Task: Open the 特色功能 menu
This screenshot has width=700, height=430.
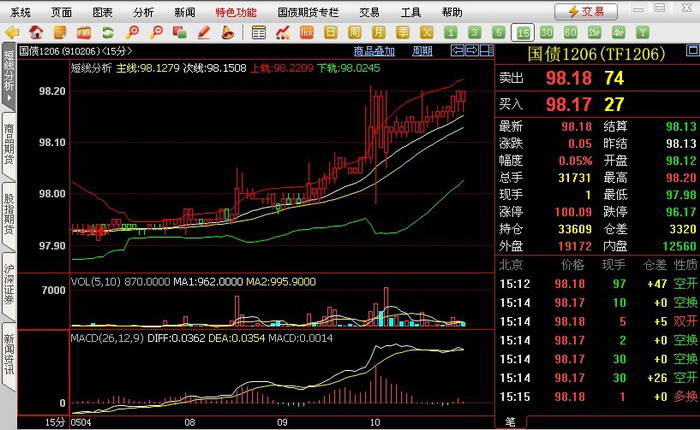Action: [236, 12]
